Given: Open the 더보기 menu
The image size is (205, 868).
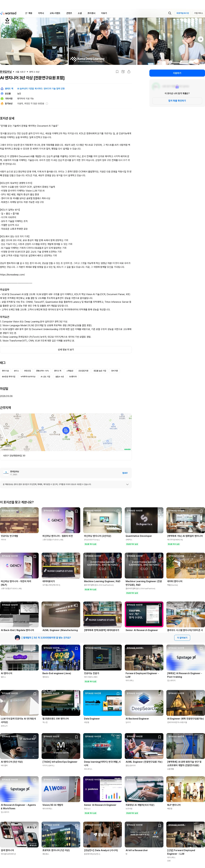Looking at the screenshot, I should 104,13.
